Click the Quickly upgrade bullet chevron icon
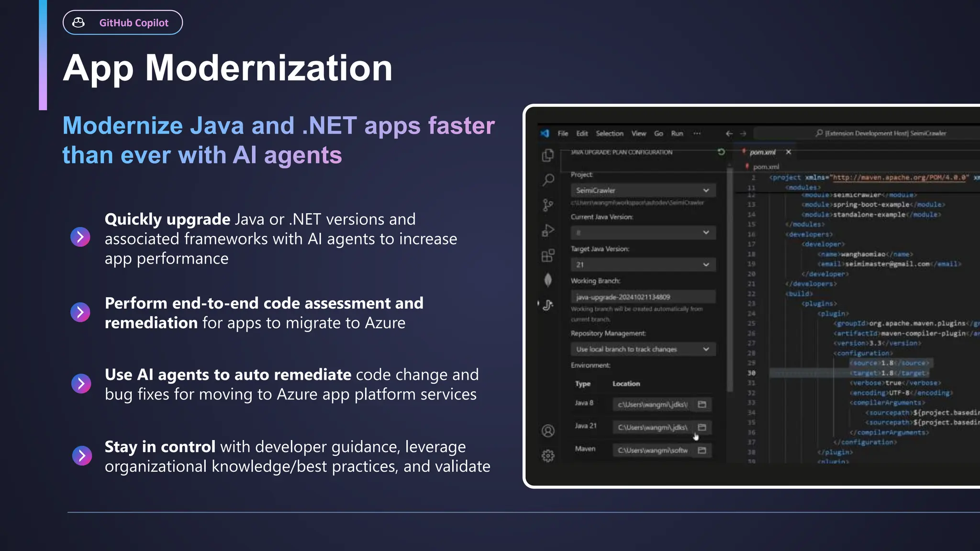980x551 pixels. click(x=80, y=237)
